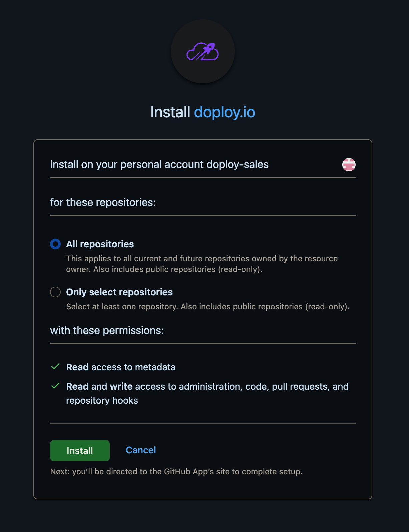The height and width of the screenshot is (532, 409).
Task: Select Only select repositories option
Action: (x=55, y=292)
